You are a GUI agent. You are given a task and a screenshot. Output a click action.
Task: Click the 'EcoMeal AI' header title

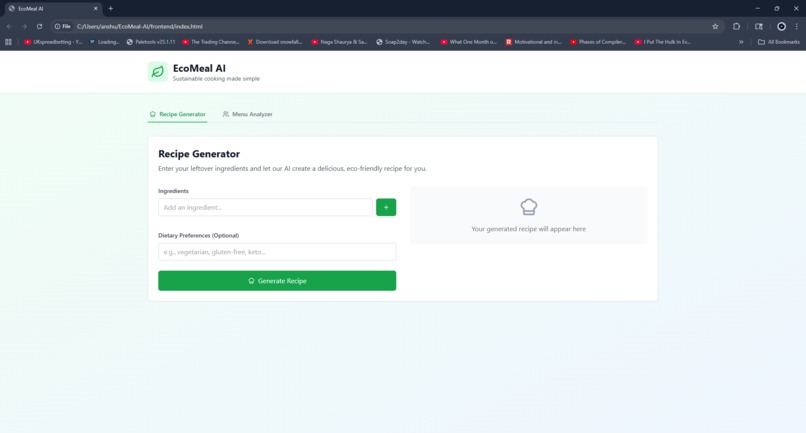(x=199, y=68)
